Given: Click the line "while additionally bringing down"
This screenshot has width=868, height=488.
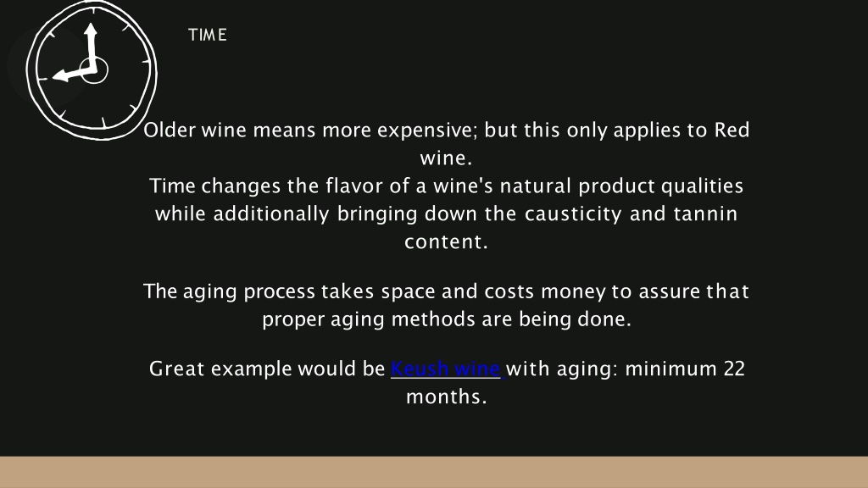Looking at the screenshot, I should click(446, 213).
